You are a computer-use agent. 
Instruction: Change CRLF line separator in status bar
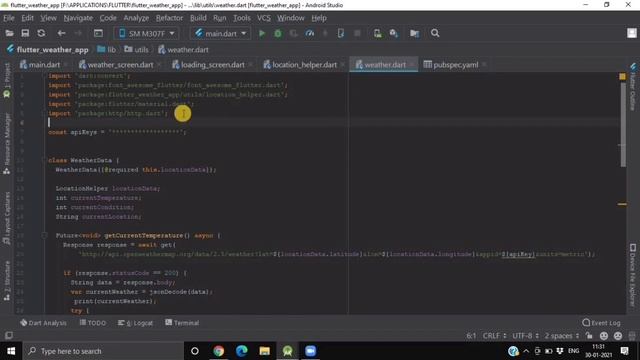click(494, 336)
